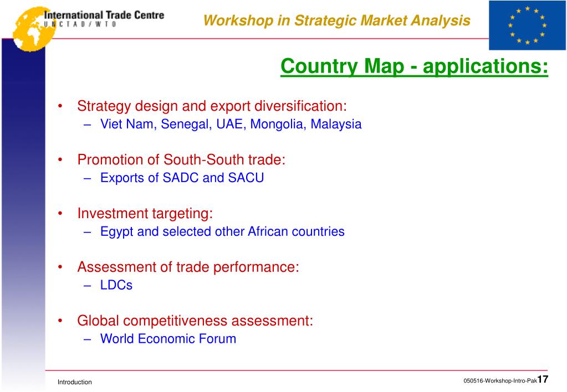Click the 'Introduction' footer label
This screenshot has width=567, height=392.
click(74, 382)
